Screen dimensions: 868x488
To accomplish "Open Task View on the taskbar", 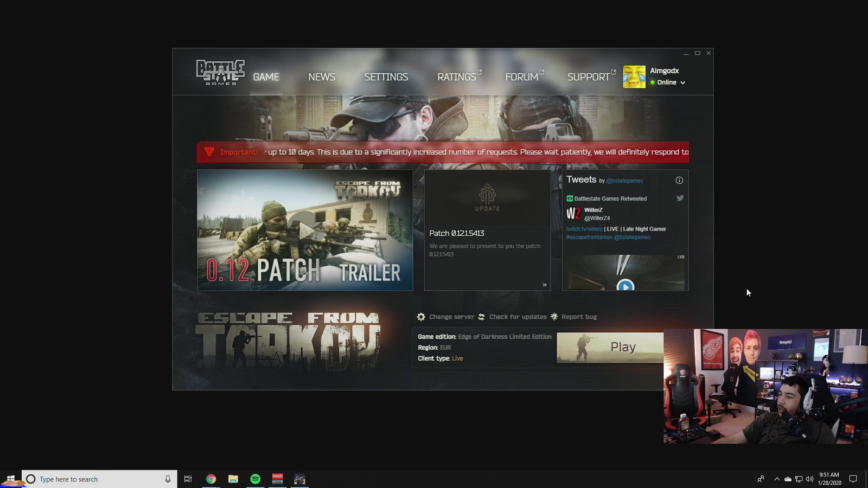I will (x=188, y=479).
